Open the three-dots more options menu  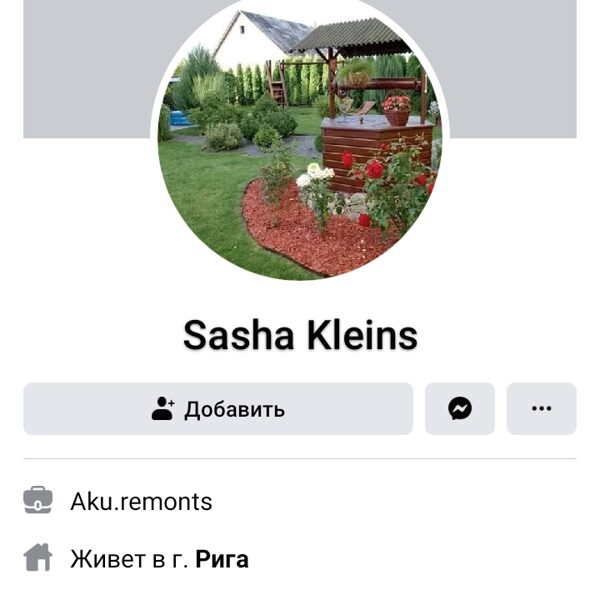[541, 408]
